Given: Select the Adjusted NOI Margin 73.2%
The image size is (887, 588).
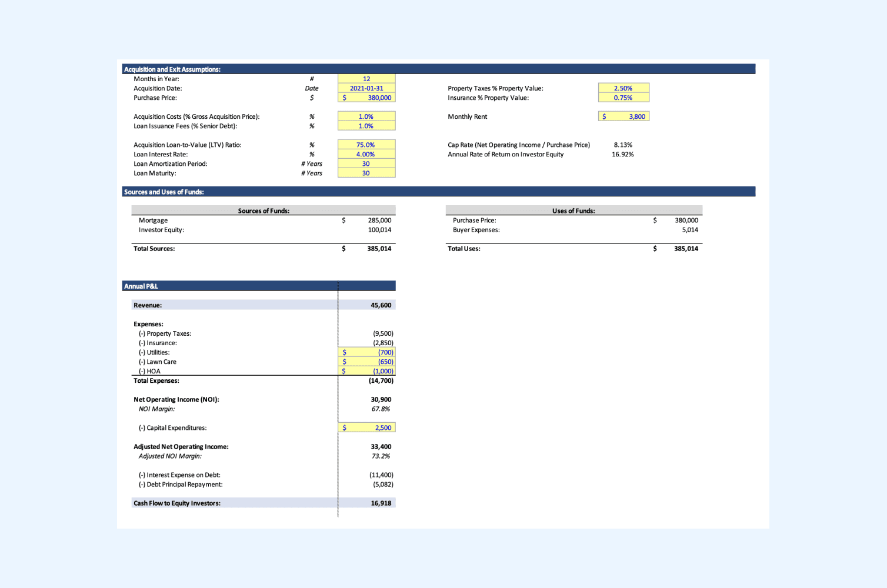Looking at the screenshot, I should 381,456.
